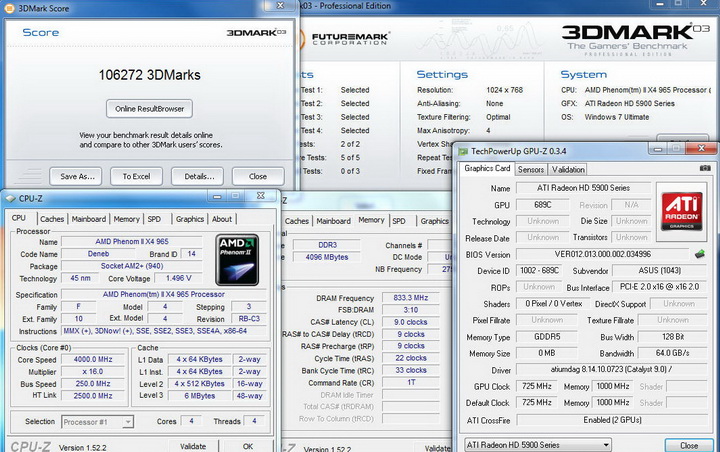Select the Mainboard tab in CPU-Z
The width and height of the screenshot is (720, 452).
pyautogui.click(x=88, y=219)
